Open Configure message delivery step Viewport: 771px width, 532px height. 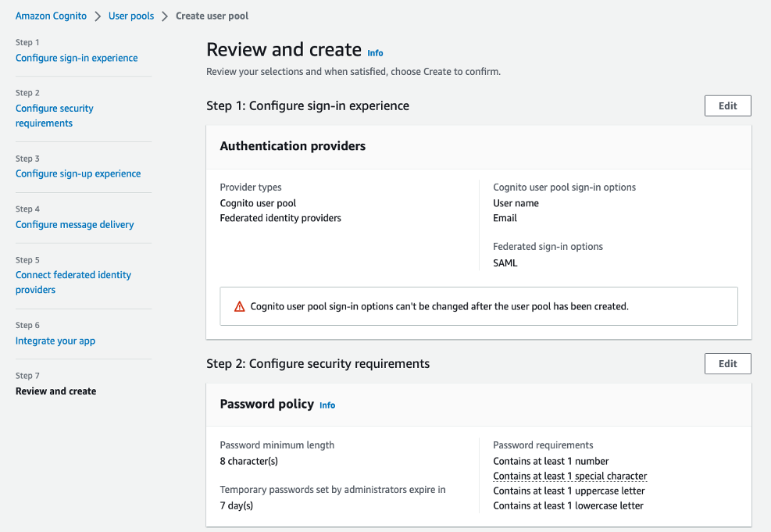[x=75, y=225]
